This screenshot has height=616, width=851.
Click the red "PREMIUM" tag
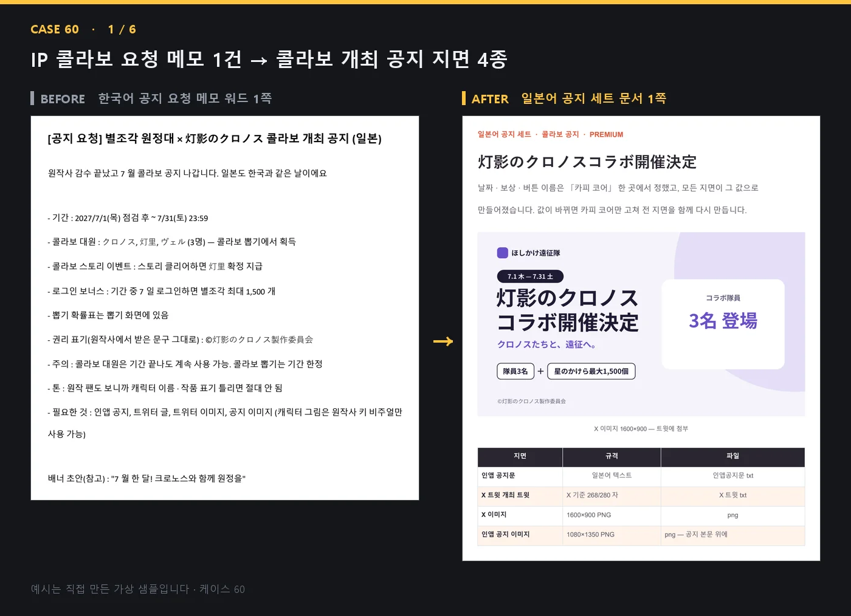[x=606, y=134]
